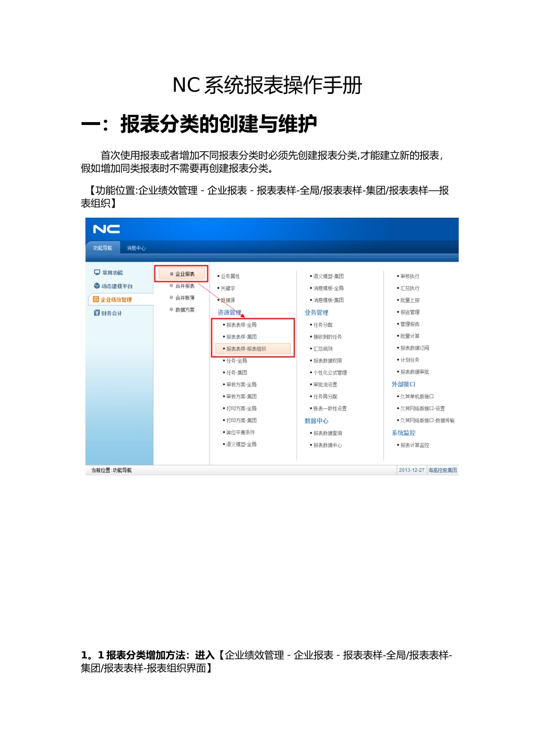Switch to the 功能导航 tab
534x756 pixels.
tap(102, 248)
